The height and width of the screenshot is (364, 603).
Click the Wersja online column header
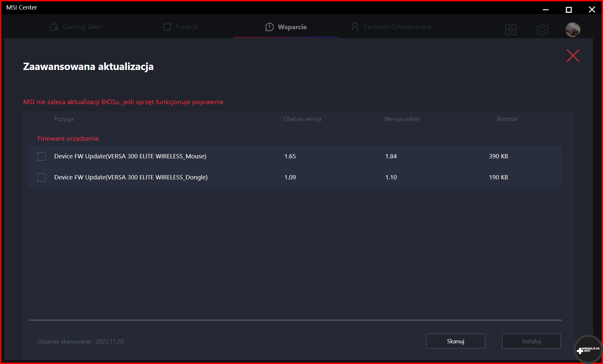click(401, 119)
